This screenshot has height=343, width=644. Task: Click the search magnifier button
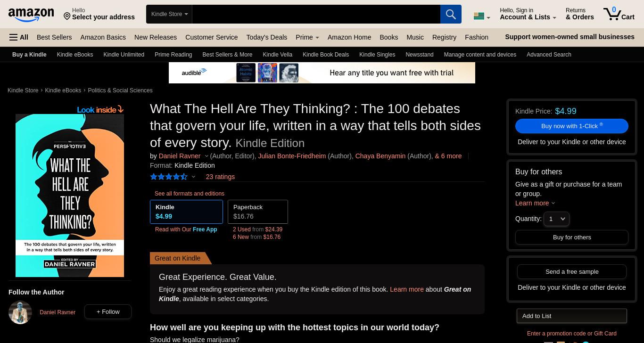pos(451,14)
